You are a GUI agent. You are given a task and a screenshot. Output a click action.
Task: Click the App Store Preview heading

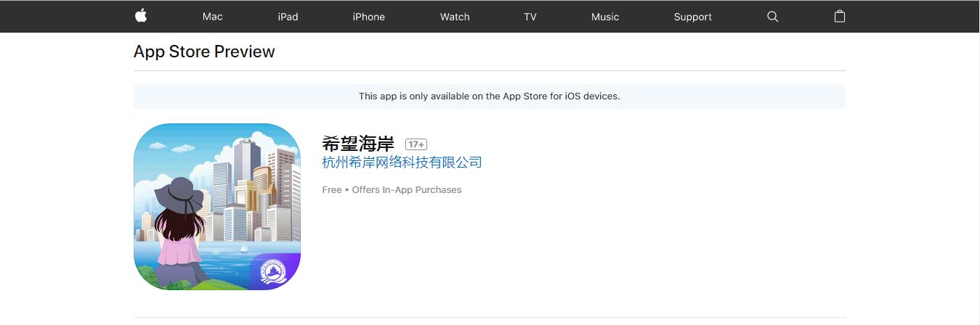(204, 52)
